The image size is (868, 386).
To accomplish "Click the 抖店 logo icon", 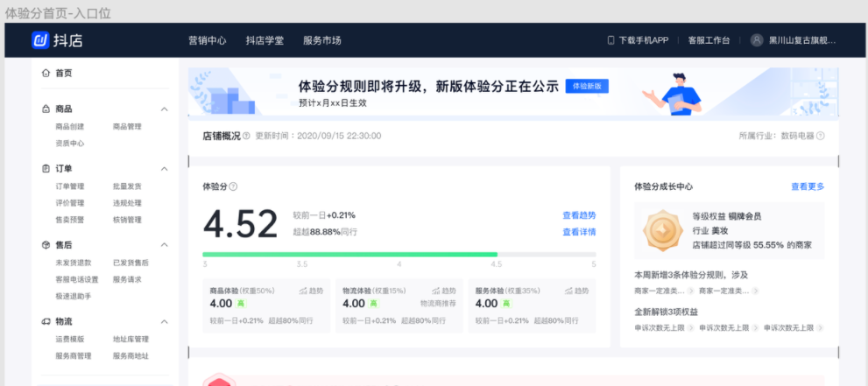I will coord(41,39).
